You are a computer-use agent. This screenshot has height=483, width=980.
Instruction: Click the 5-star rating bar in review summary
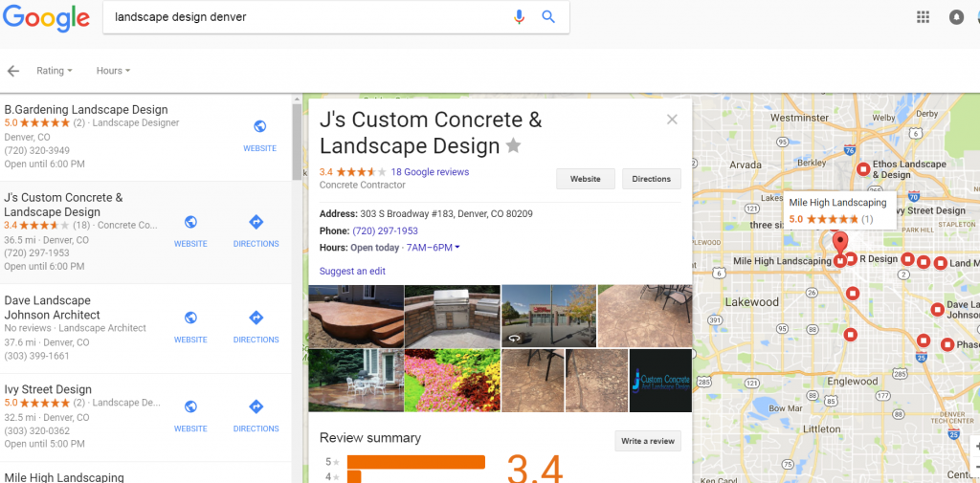[416, 462]
